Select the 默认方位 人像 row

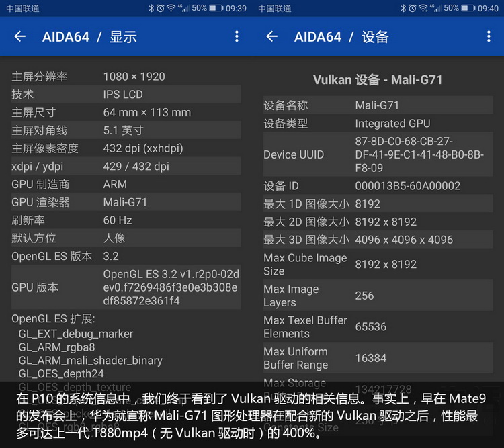pyautogui.click(x=126, y=238)
